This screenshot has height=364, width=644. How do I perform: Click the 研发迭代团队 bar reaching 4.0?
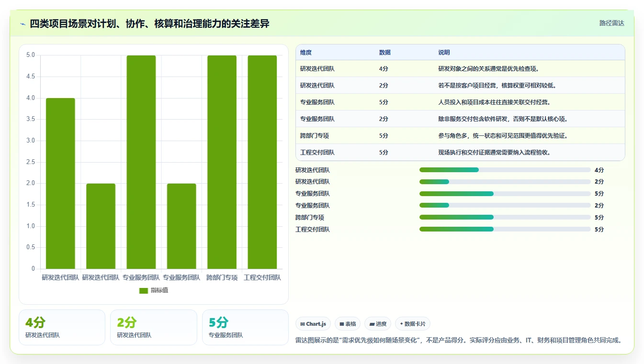[60, 183]
